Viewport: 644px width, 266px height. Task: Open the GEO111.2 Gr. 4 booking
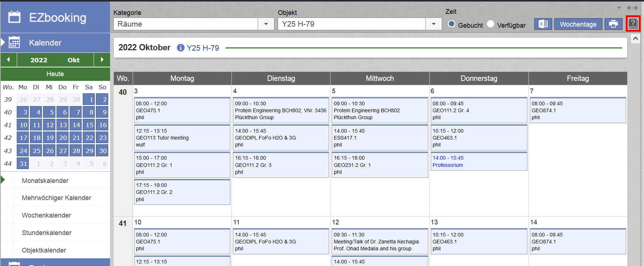click(479, 110)
